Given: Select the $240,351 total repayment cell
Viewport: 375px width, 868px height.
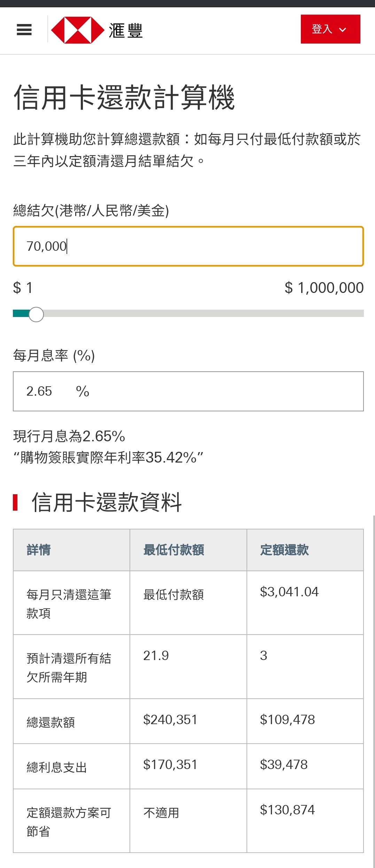Looking at the screenshot, I should [188, 721].
